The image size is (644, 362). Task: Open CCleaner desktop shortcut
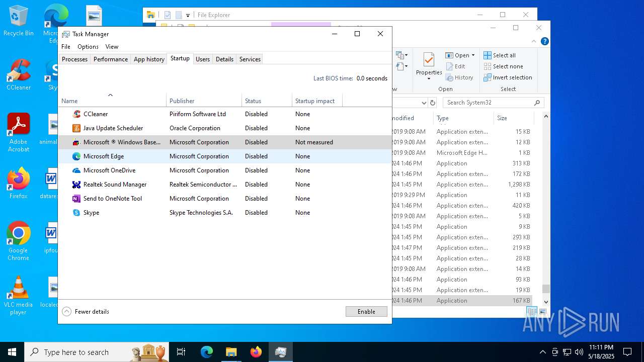click(19, 75)
